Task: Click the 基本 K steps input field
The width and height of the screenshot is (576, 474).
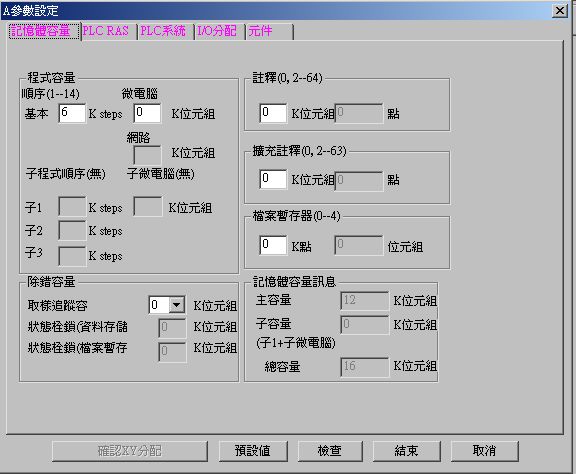Action: click(72, 113)
